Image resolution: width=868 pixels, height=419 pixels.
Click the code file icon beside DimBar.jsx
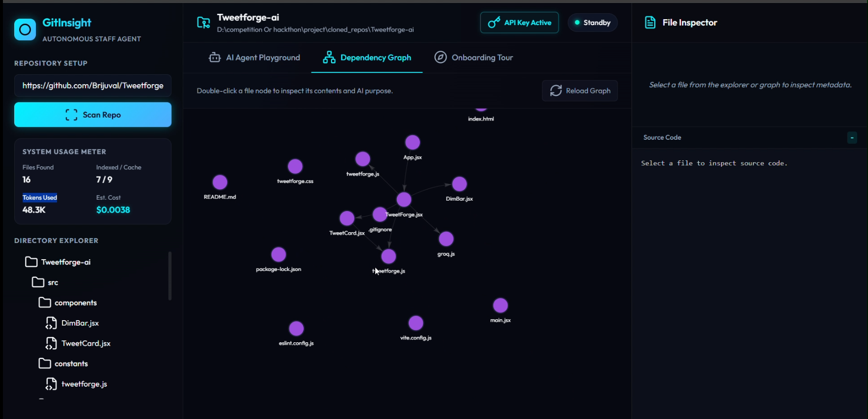point(51,323)
